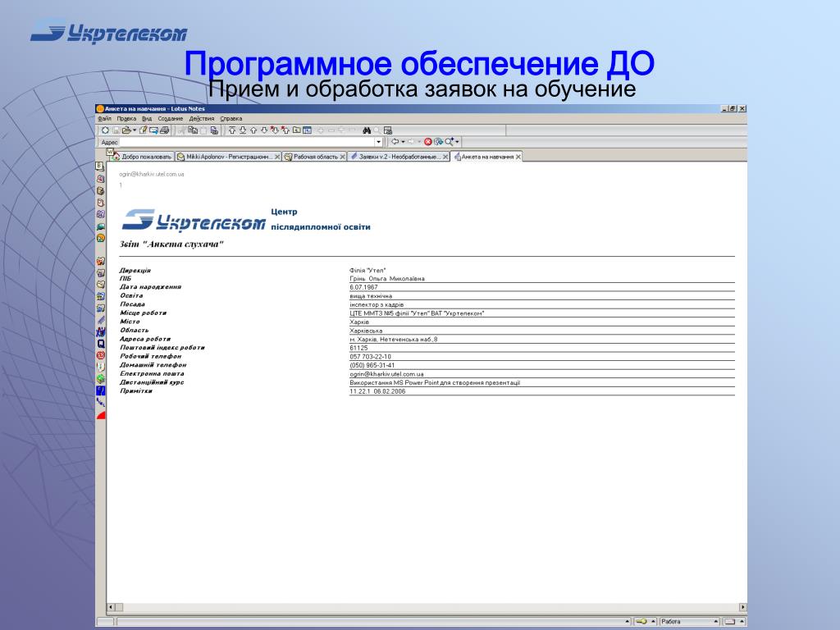Click the back navigation arrow

395,141
